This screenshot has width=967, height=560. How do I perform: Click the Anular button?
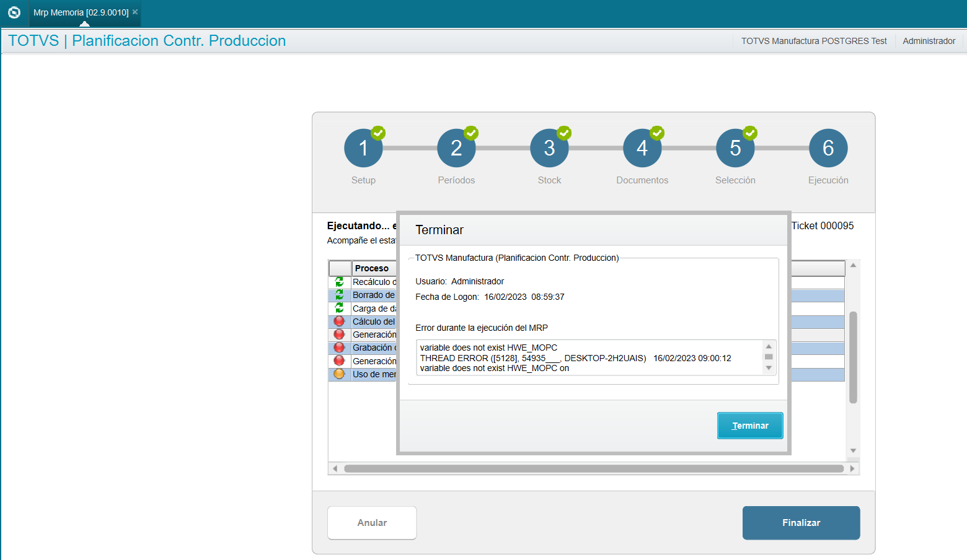372,523
